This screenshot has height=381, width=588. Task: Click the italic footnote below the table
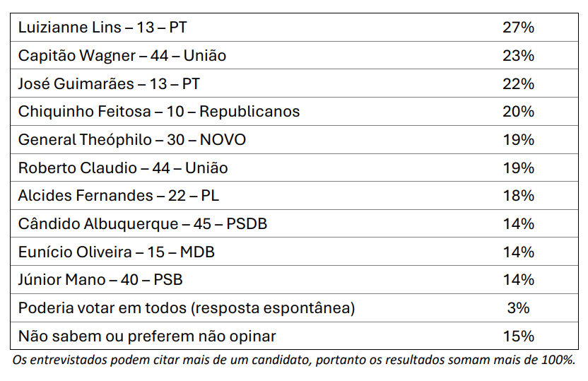294,360
